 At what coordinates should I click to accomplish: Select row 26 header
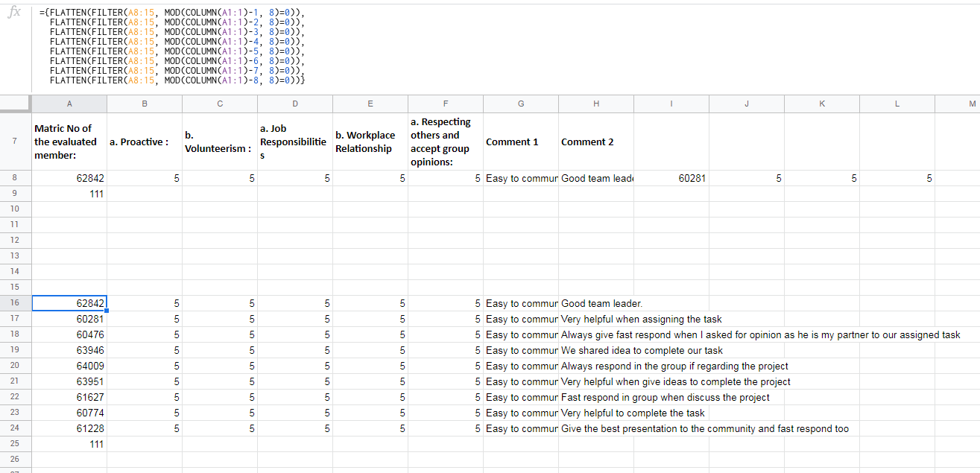click(16, 460)
